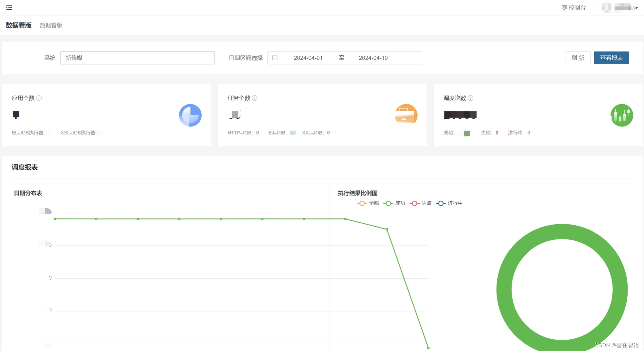
Task: Click the orange briefcase task icon
Action: tap(406, 115)
